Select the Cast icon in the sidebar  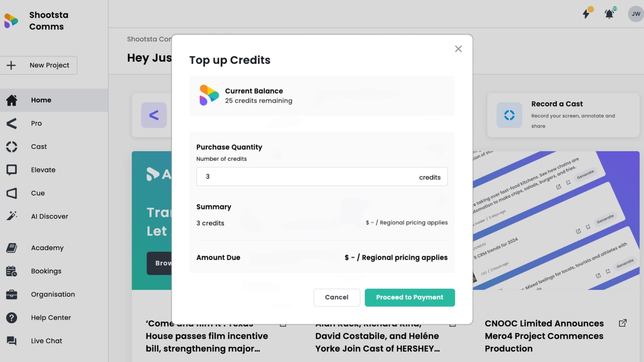[x=12, y=147]
